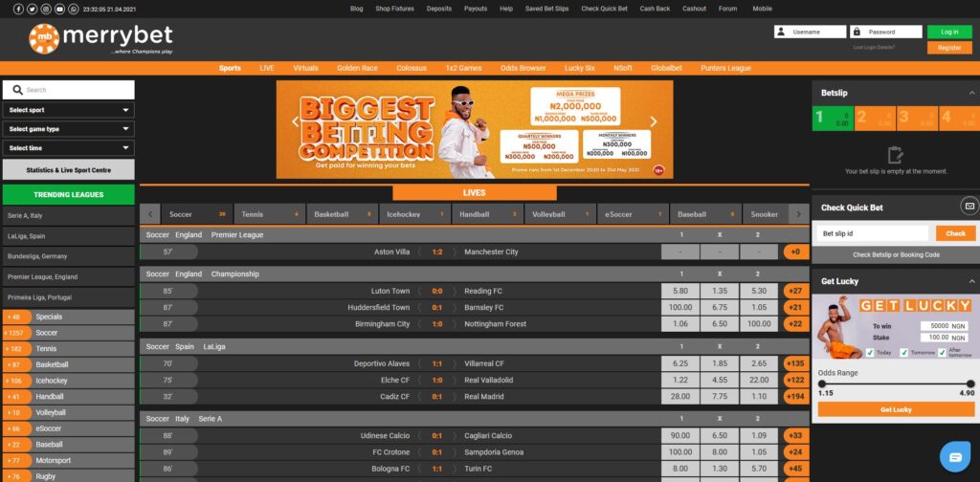The width and height of the screenshot is (980, 482).
Task: Open more markets +33 for Udinese Calcio
Action: (795, 436)
